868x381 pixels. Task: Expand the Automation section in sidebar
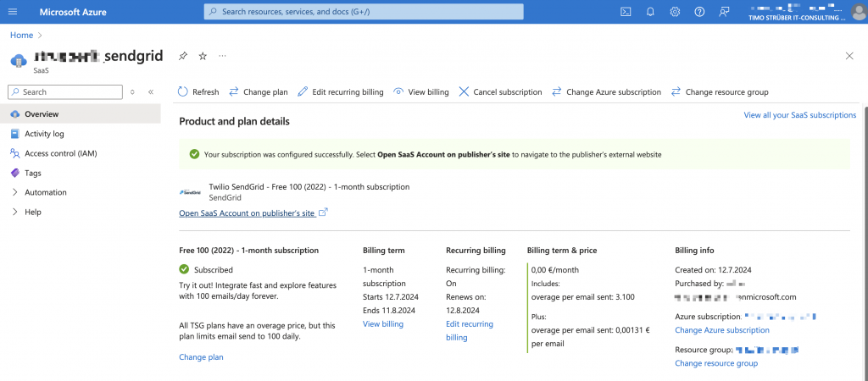click(x=15, y=192)
